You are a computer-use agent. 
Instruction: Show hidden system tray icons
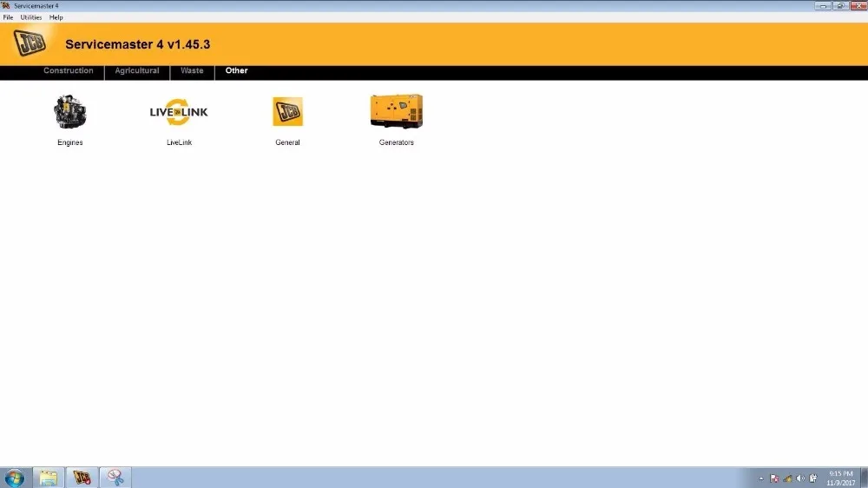pos(761,478)
